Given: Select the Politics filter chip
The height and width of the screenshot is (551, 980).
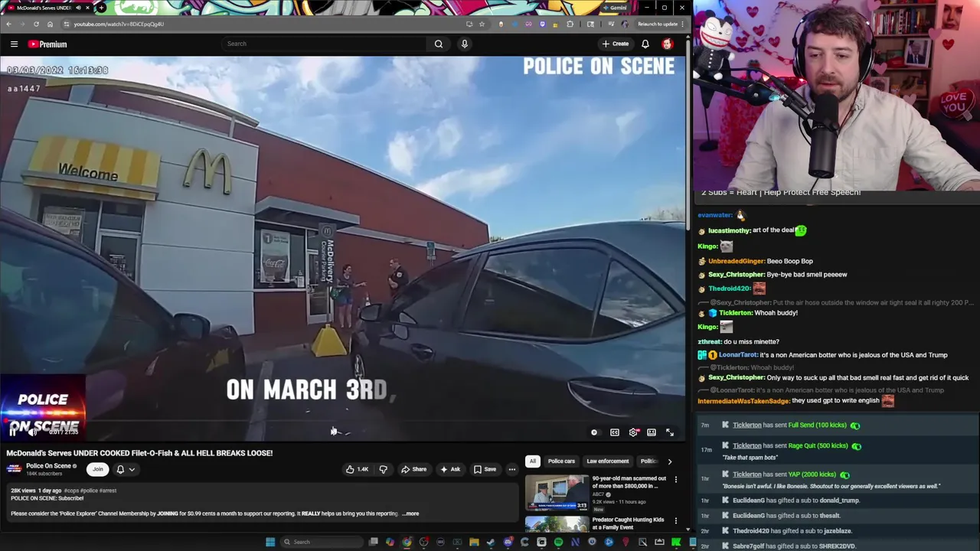Looking at the screenshot, I should click(648, 461).
